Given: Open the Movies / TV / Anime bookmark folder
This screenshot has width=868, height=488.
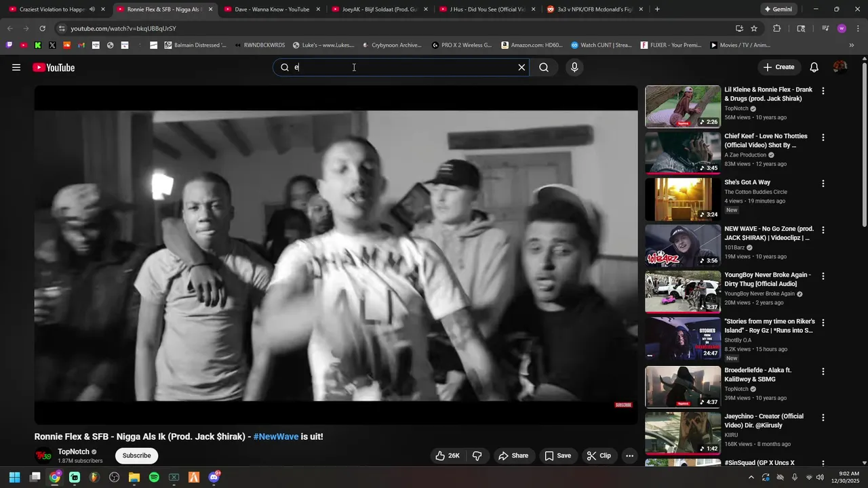Looking at the screenshot, I should 741,45.
